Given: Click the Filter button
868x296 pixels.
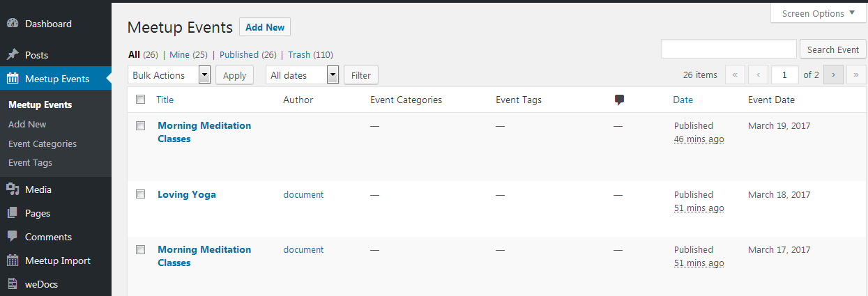Looking at the screenshot, I should (361, 75).
